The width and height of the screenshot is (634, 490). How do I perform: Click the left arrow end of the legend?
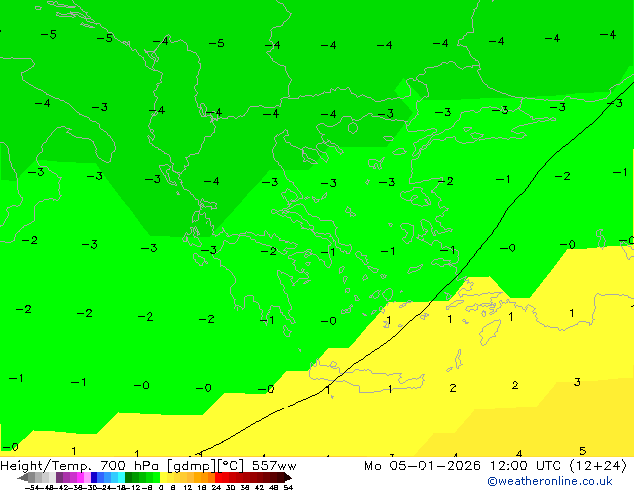click(x=23, y=477)
